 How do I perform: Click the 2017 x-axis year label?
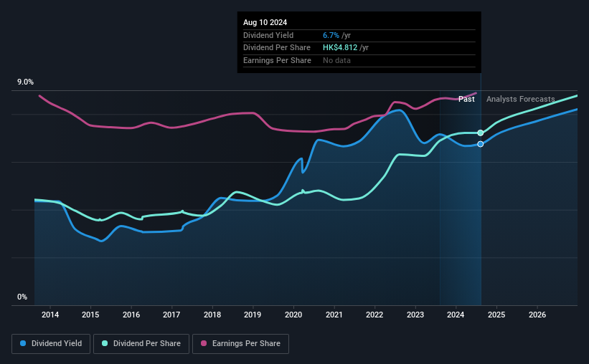click(171, 315)
